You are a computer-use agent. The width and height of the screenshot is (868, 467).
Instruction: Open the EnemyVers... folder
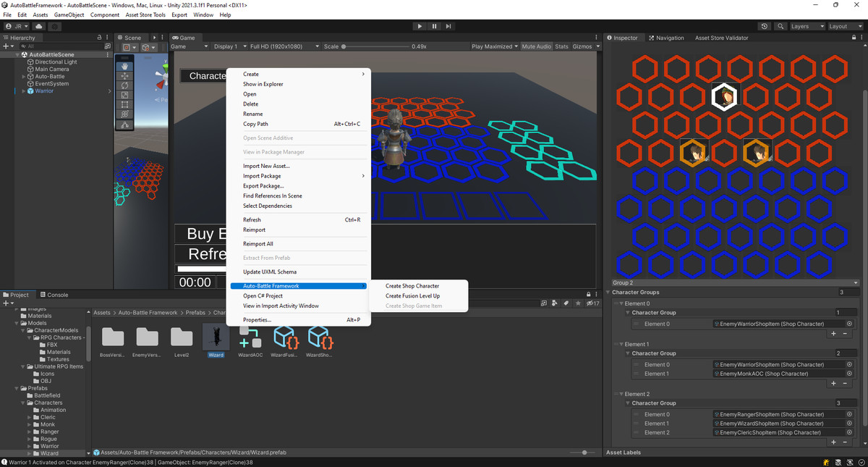pyautogui.click(x=147, y=337)
